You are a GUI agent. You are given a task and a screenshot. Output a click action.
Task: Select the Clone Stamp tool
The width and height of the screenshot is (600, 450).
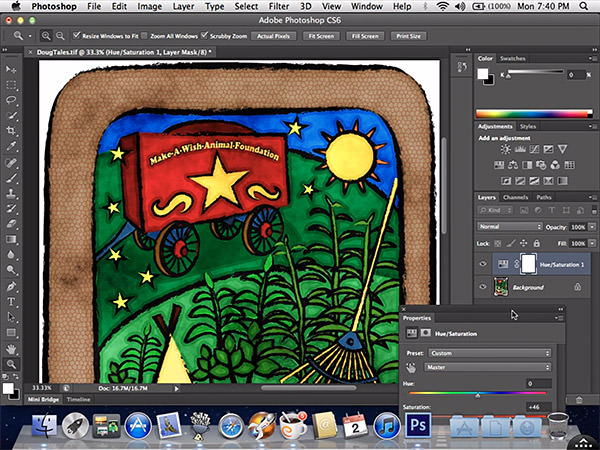(11, 193)
